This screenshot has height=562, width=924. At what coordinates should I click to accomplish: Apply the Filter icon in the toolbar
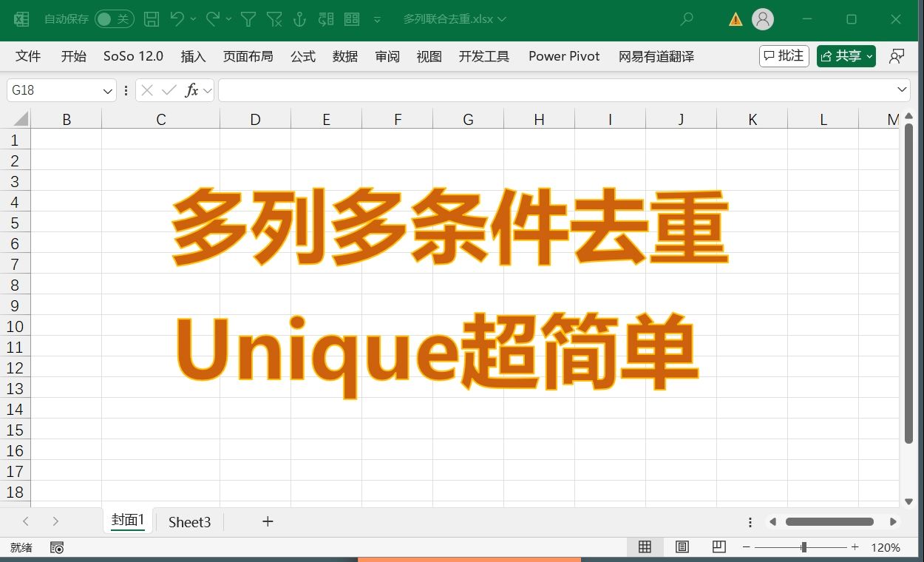click(248, 20)
